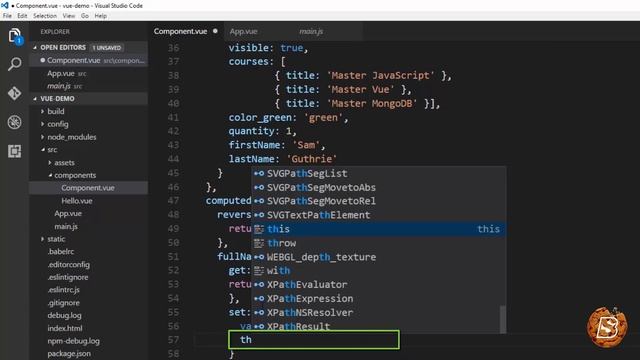640x360 pixels.
Task: Pick SVGTextPathElement suggestion
Action: click(378, 215)
